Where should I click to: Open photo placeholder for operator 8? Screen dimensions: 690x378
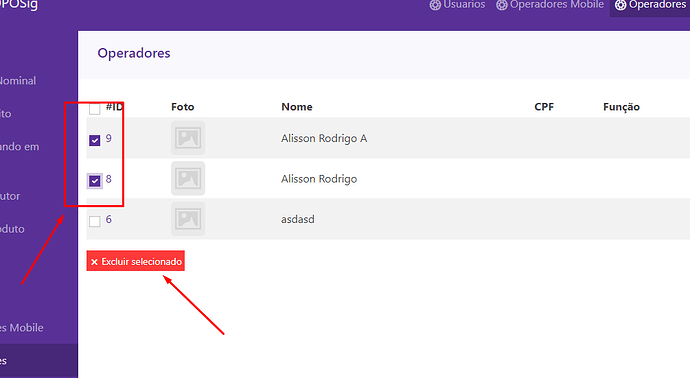pos(188,179)
